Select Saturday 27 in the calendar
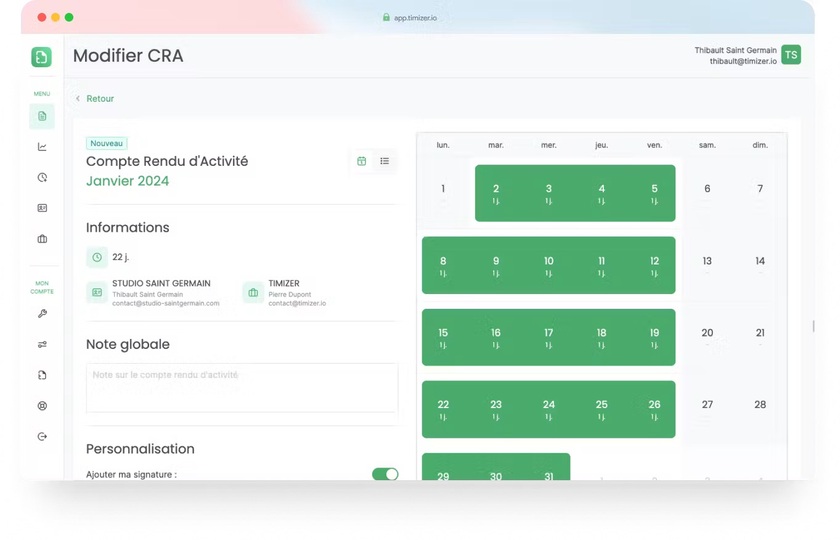Viewport: 840px width, 540px height. coord(707,405)
